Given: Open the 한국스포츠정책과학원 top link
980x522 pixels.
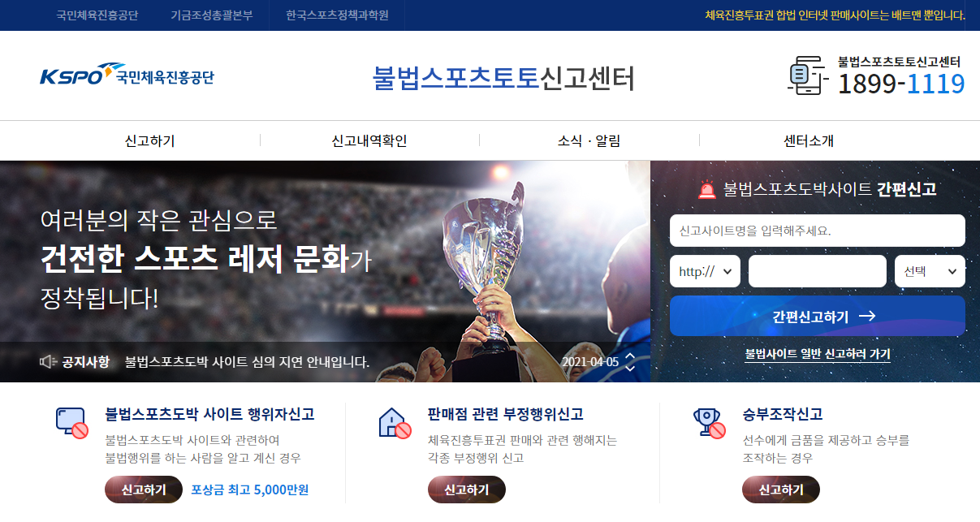Looking at the screenshot, I should click(x=337, y=15).
